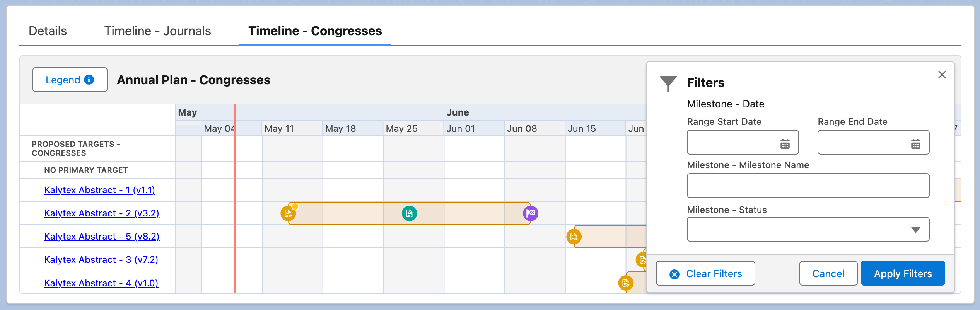Click the orange milestone icon on Abstract 4
The width and height of the screenshot is (980, 310).
(626, 283)
